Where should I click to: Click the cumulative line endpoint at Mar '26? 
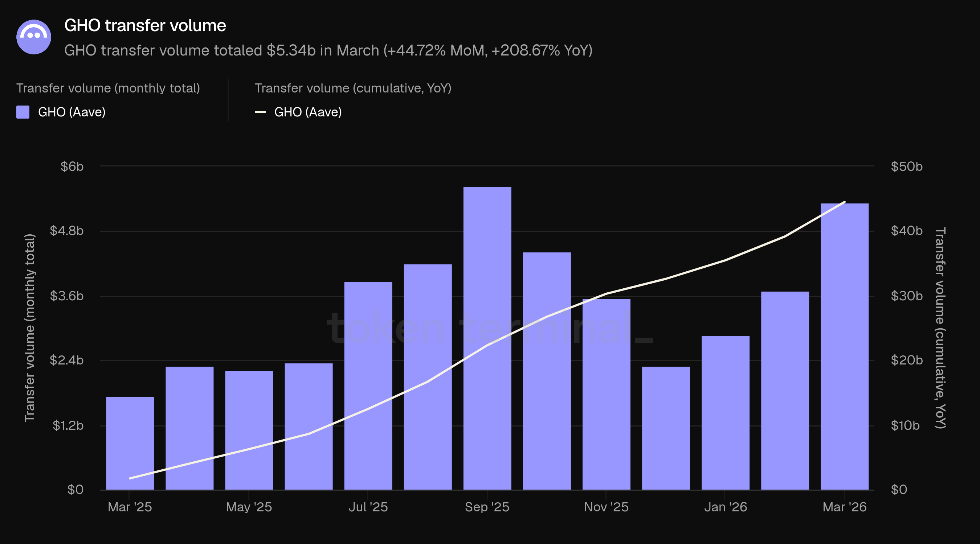click(x=844, y=202)
